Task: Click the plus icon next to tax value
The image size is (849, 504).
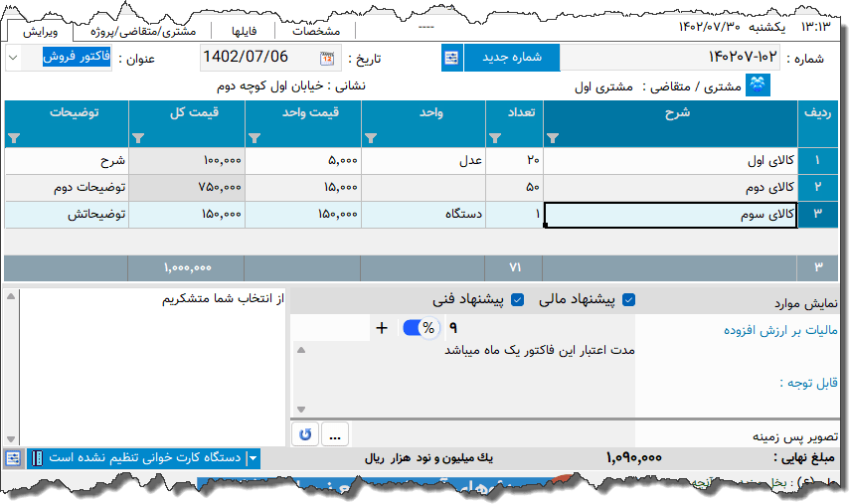Action: tap(382, 328)
